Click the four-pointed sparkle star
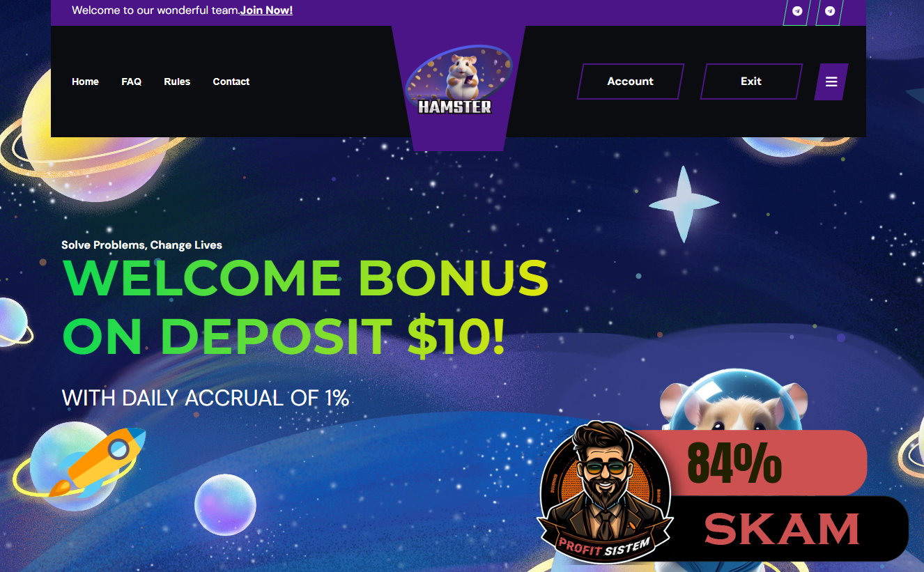Screen dimensions: 924x572 tap(684, 204)
